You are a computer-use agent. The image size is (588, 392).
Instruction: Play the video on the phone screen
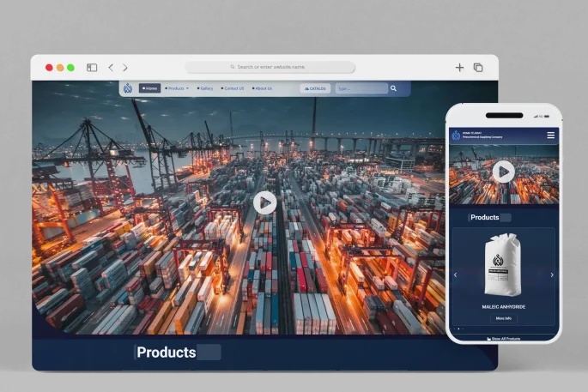504,172
